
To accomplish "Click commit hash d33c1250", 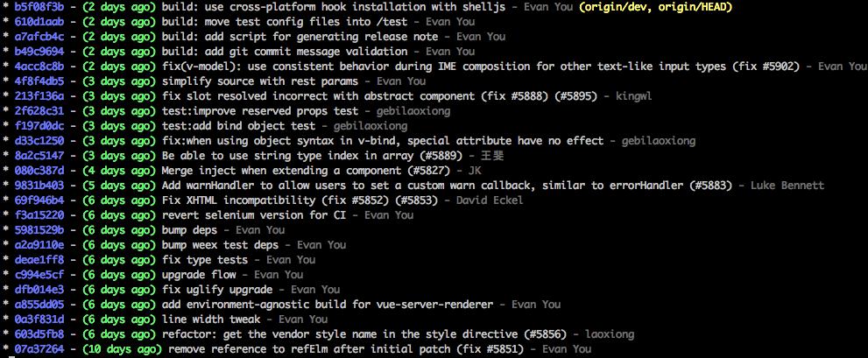I will (39, 141).
